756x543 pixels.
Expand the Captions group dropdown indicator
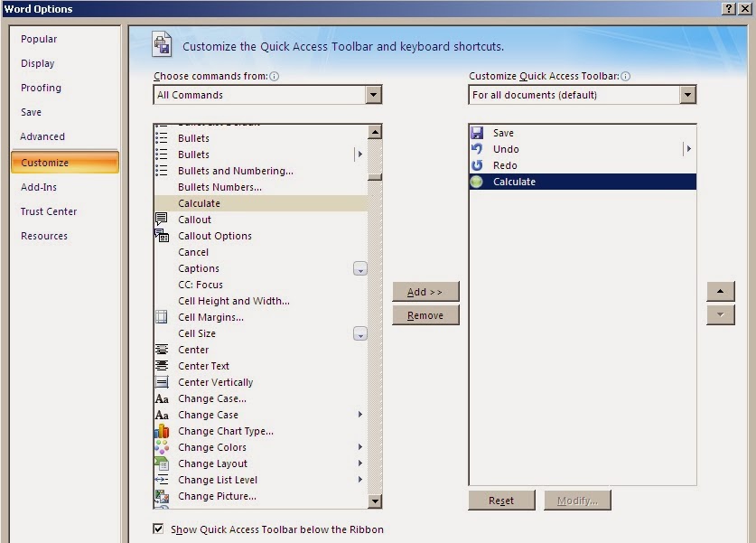[x=360, y=268]
